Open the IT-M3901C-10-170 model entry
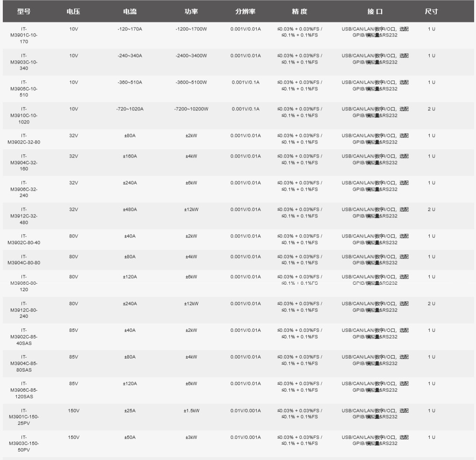Viewport: 476px width, 460px height. [24, 35]
